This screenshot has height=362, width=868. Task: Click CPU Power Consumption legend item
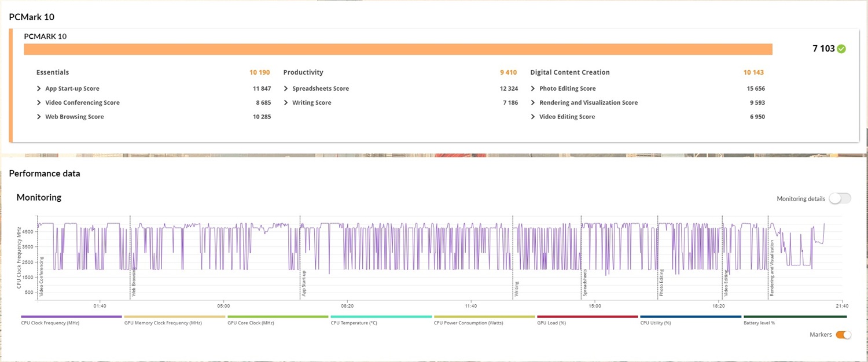484,317
